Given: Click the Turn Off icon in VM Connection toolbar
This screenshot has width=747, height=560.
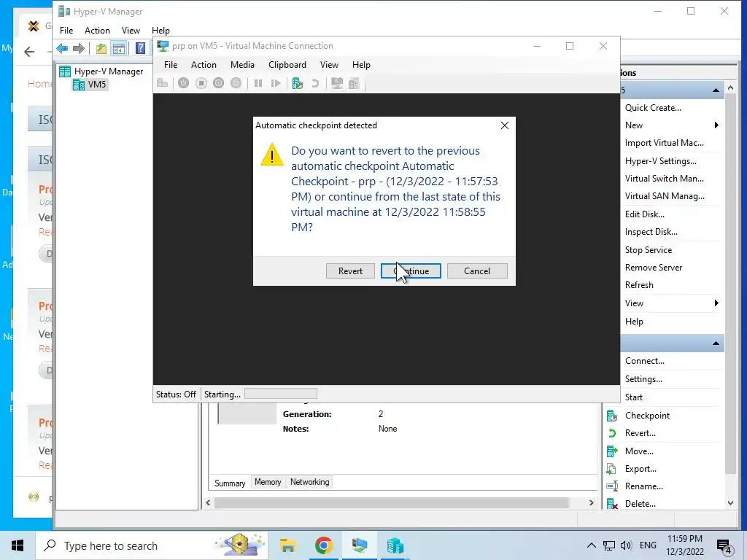Looking at the screenshot, I should click(x=201, y=83).
